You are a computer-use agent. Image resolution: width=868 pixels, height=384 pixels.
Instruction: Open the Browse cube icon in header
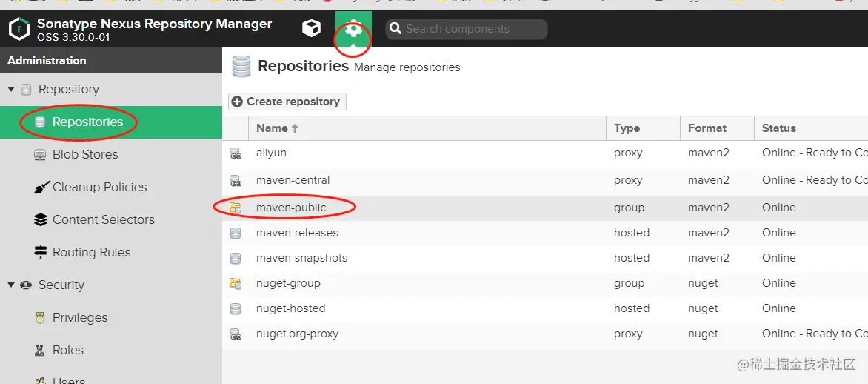click(312, 29)
